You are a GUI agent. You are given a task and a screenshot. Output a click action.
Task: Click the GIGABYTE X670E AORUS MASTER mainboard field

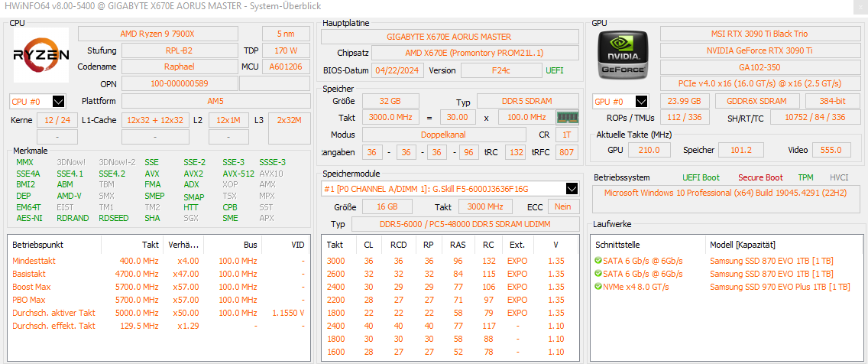pyautogui.click(x=450, y=37)
